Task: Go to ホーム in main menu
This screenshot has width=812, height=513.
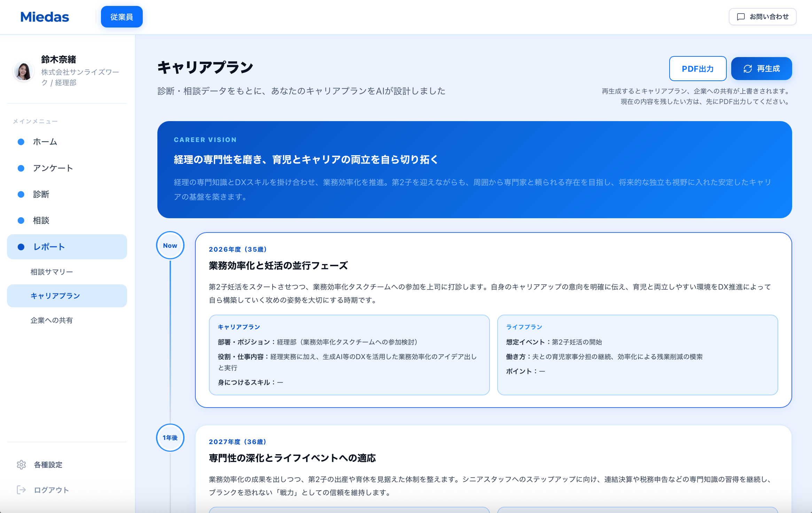Action: tap(67, 142)
